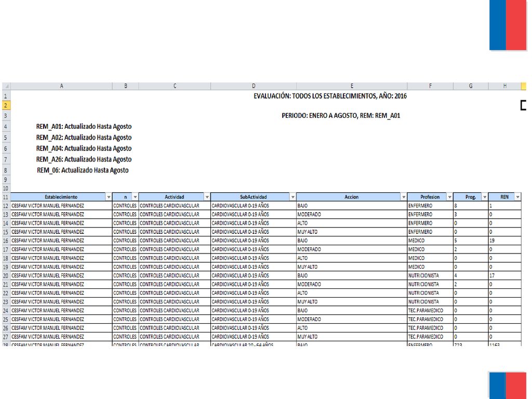The height and width of the screenshot is (399, 532).
Task: Click the MODERADO cell in row 13
Action: coord(352,215)
